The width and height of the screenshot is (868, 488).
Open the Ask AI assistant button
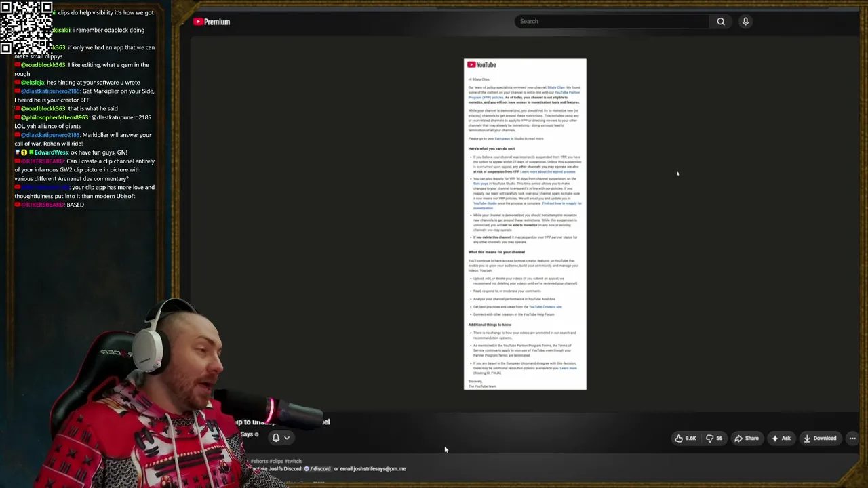781,439
